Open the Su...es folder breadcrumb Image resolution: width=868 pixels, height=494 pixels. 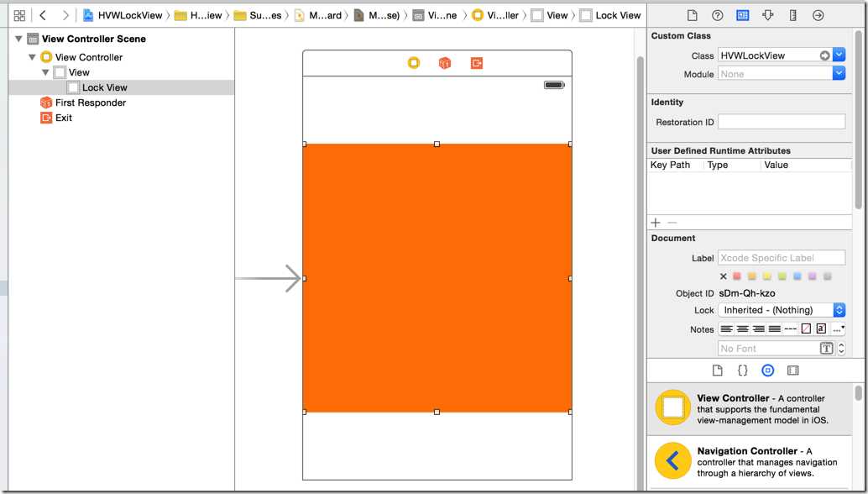coord(258,15)
